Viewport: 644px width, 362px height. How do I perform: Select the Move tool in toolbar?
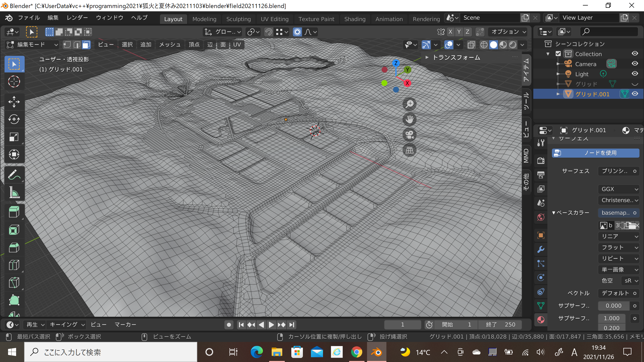pyautogui.click(x=14, y=102)
